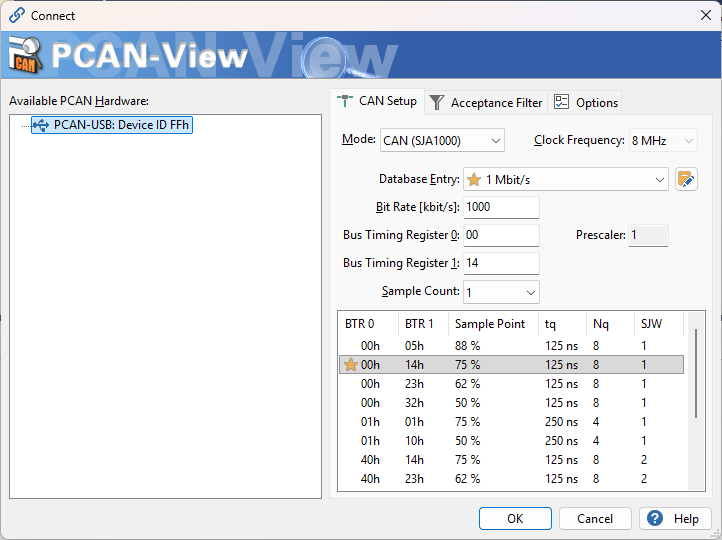Open the Sample Count dropdown
722x540 pixels.
pos(501,292)
